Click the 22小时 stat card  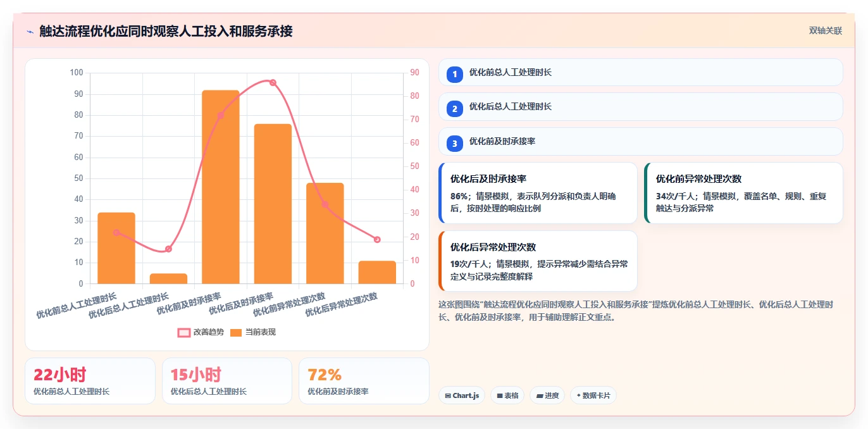tap(90, 381)
